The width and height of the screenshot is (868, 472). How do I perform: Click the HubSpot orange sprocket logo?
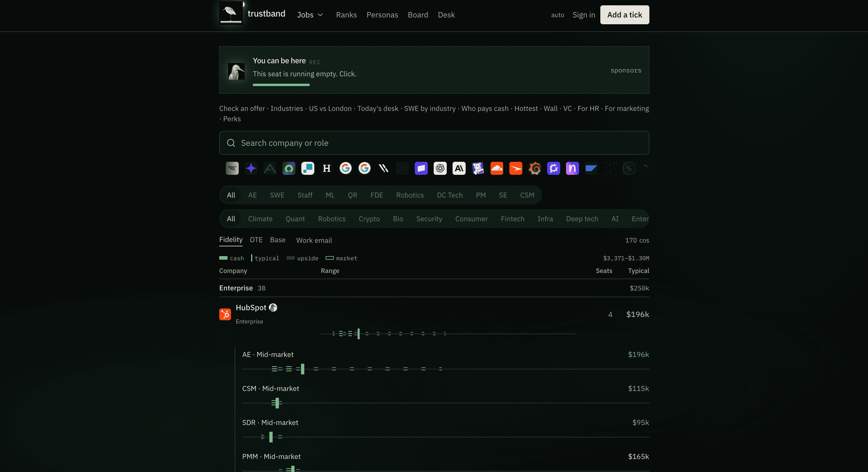225,314
